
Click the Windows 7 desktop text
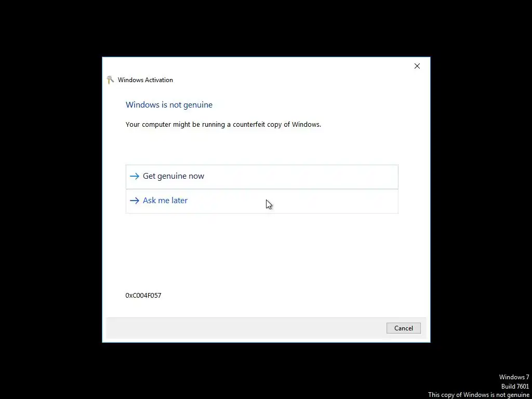point(514,377)
